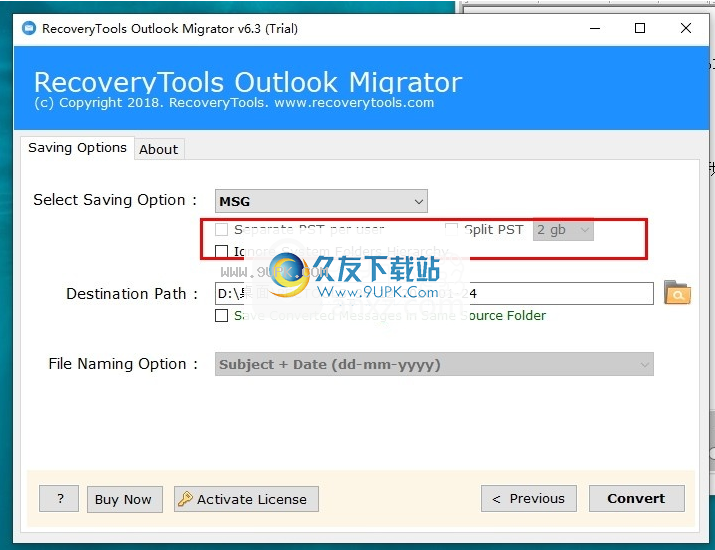Viewport: 715px width, 550px height.
Task: Click inside the Destination Path field
Action: 434,294
